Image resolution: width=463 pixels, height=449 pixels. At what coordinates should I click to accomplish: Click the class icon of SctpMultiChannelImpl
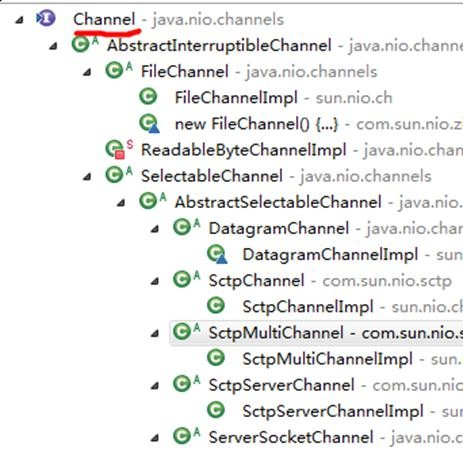(216, 358)
